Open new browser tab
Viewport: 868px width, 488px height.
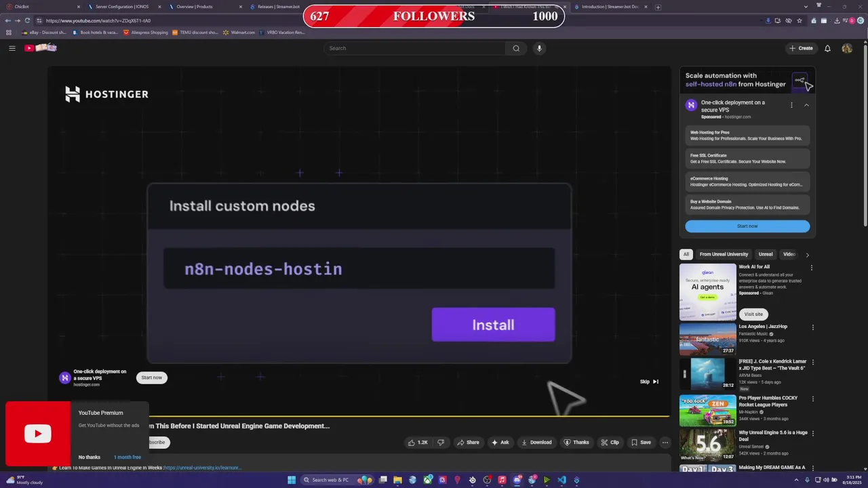click(658, 7)
